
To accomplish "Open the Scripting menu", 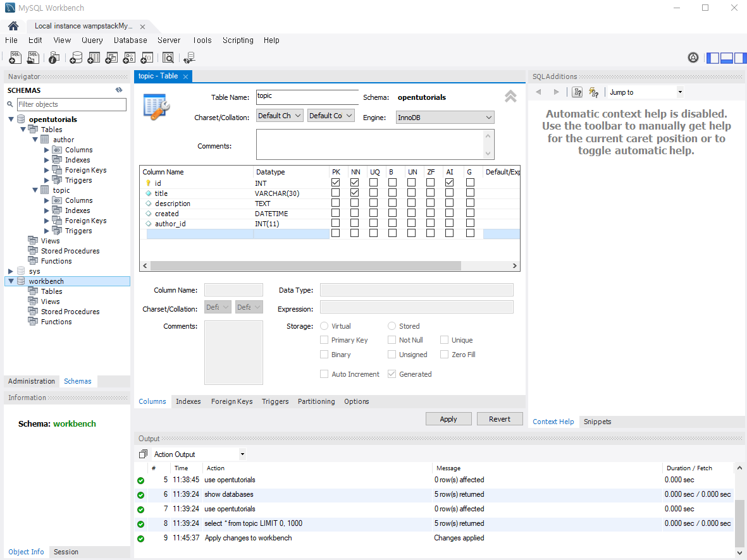I will pyautogui.click(x=238, y=40).
